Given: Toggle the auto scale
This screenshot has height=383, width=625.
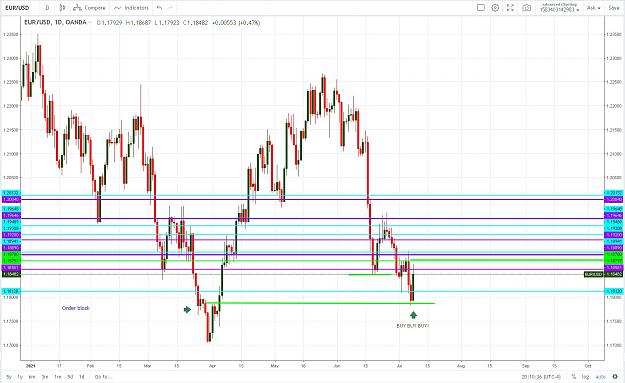Looking at the screenshot, I should pos(600,377).
